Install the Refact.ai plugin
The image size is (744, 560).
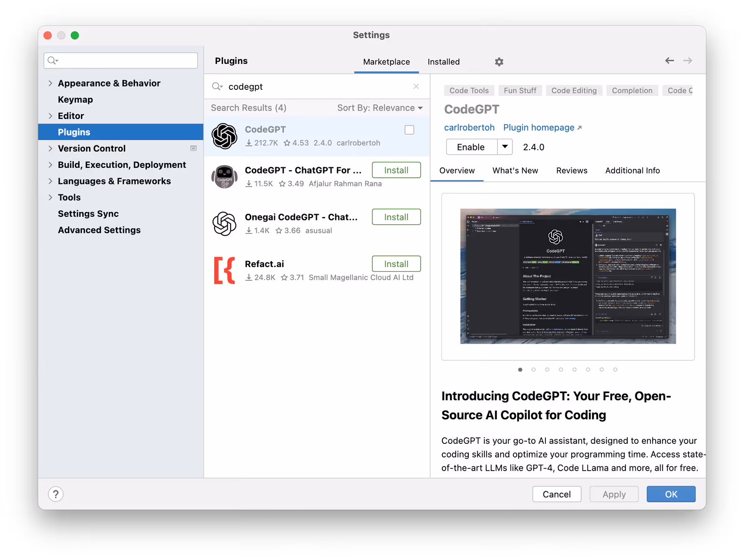point(396,264)
